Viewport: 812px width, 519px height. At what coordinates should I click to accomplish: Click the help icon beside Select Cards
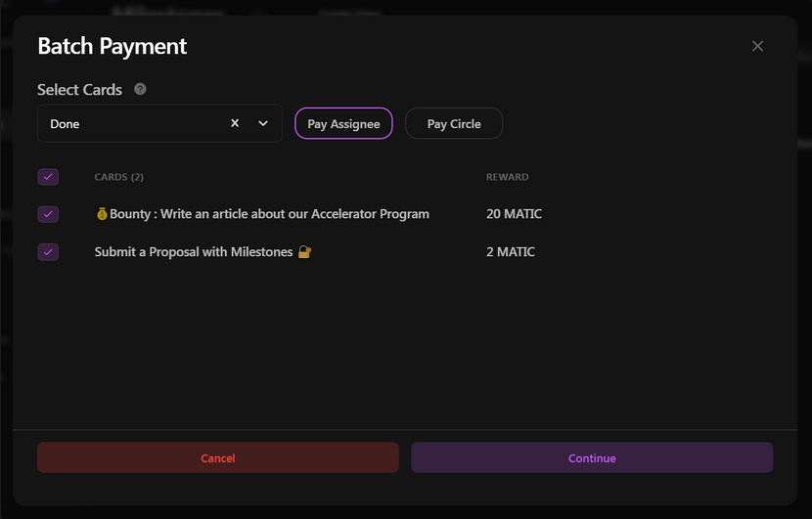click(140, 89)
